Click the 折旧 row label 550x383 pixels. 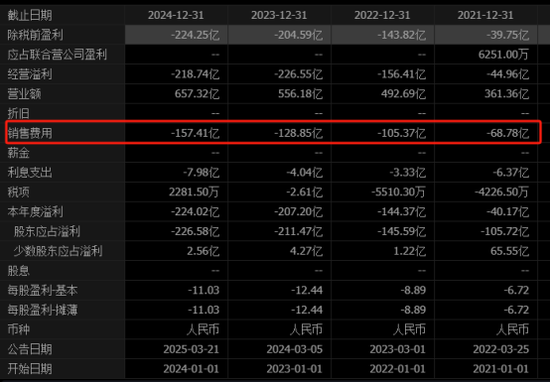pyautogui.click(x=19, y=114)
